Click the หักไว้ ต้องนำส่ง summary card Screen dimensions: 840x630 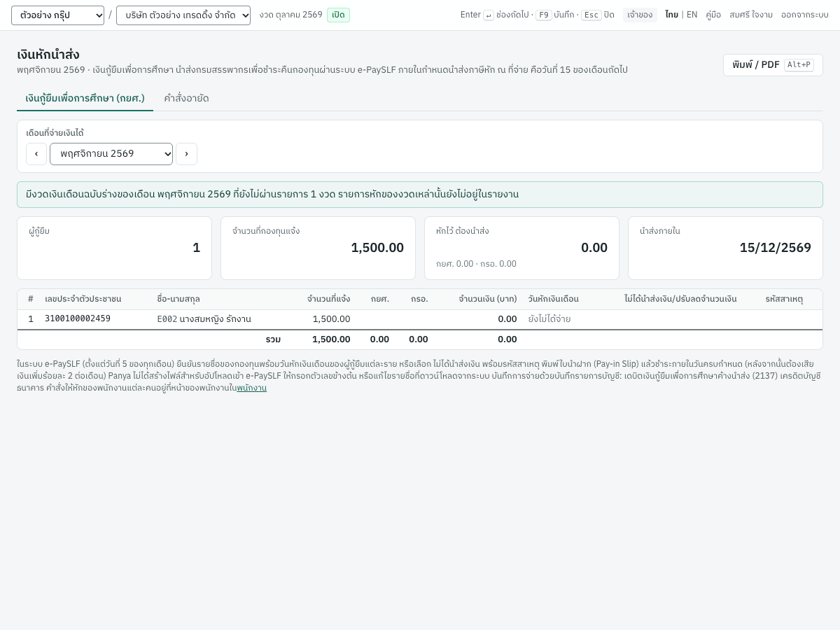tap(521, 248)
